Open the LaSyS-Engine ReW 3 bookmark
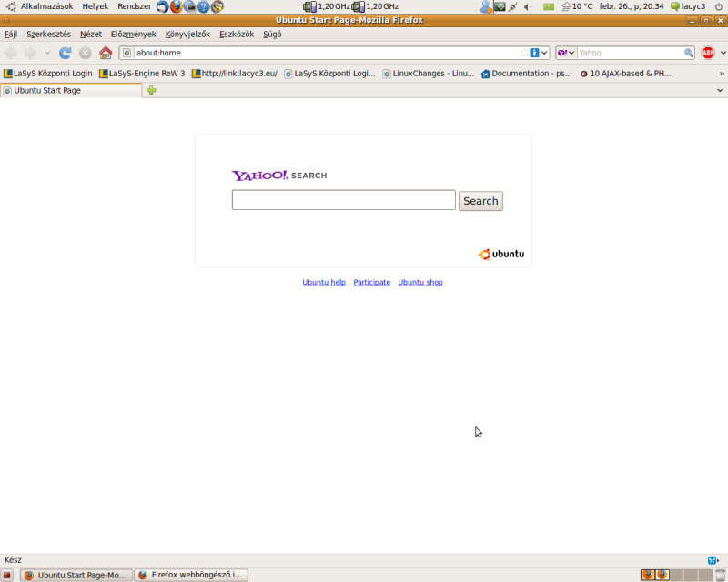Image resolution: width=728 pixels, height=582 pixels. click(x=142, y=74)
